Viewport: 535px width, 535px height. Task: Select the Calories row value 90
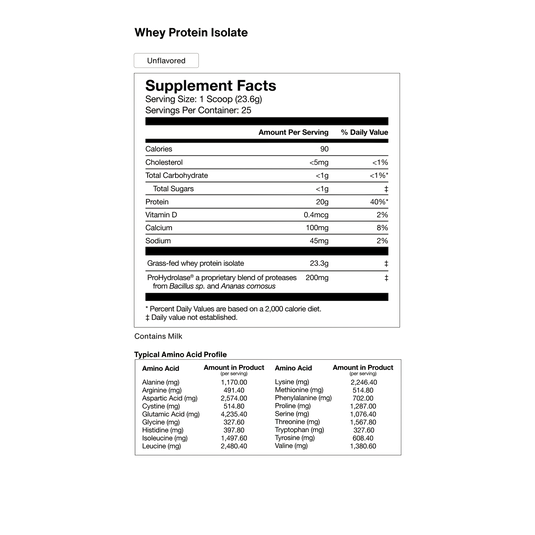324,149
